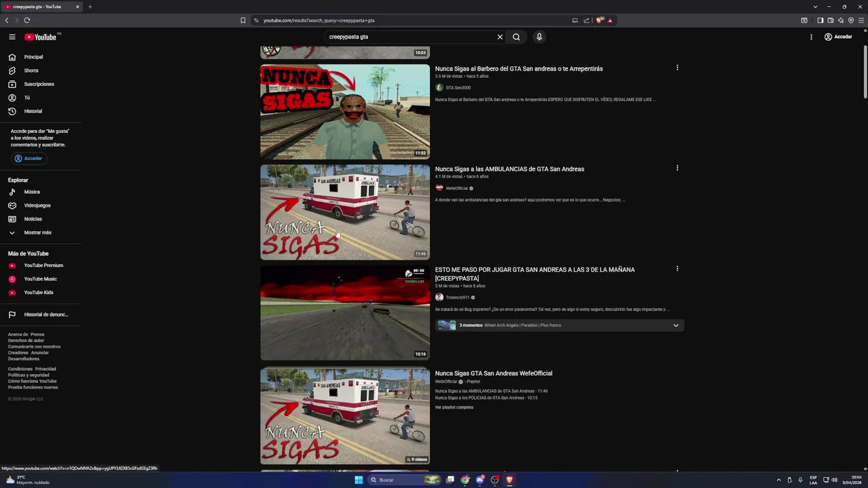Open Noticias under Explorar

pyautogui.click(x=33, y=219)
